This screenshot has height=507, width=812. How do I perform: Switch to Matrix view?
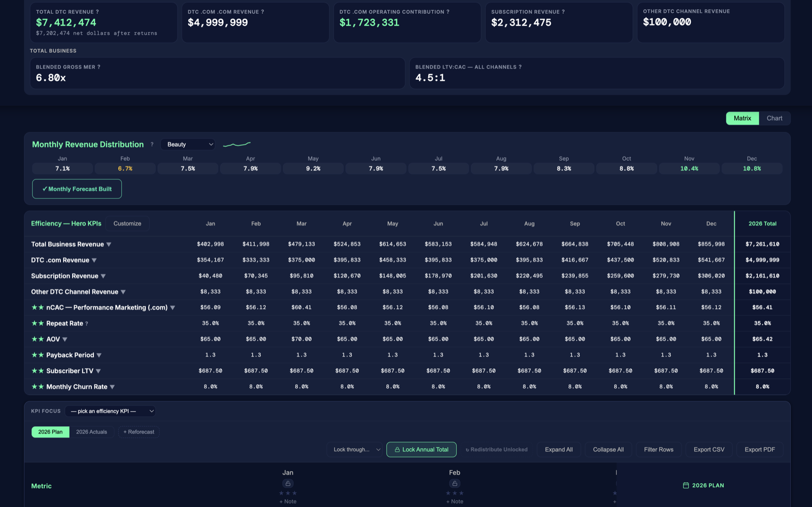point(742,118)
